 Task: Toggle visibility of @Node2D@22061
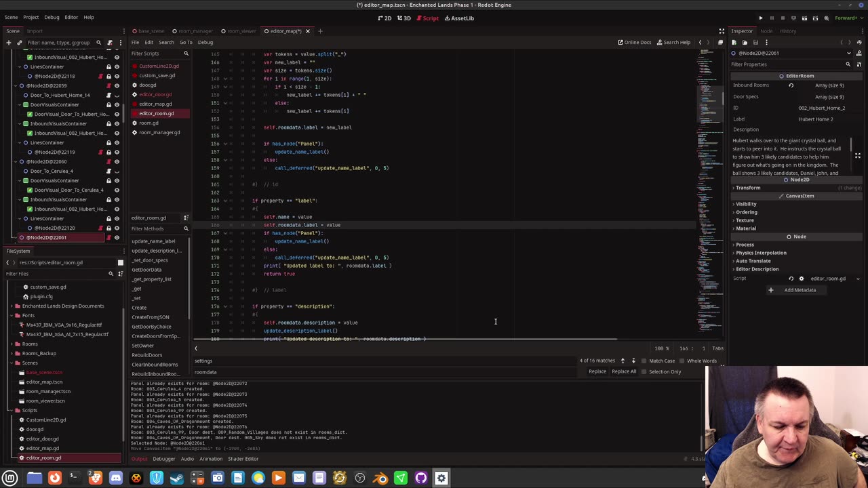(x=117, y=237)
